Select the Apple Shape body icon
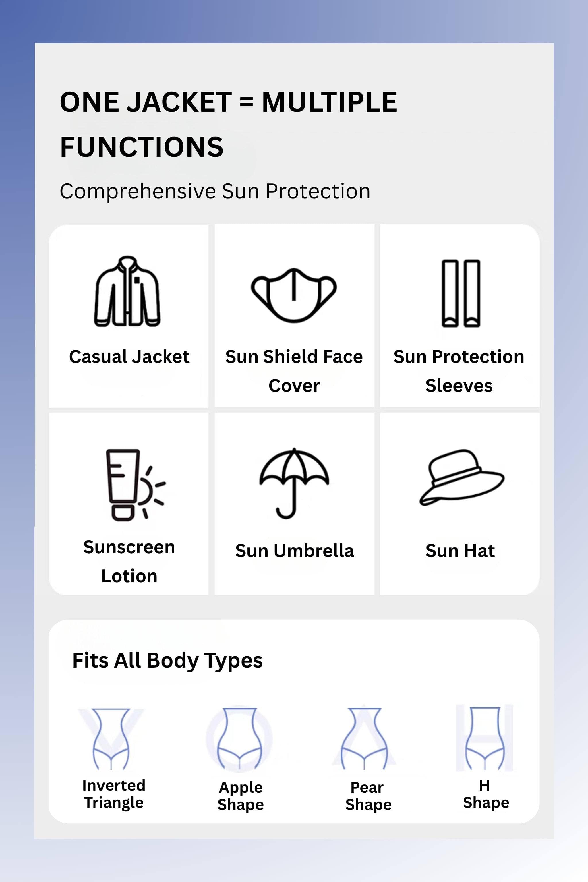The height and width of the screenshot is (882, 588). click(240, 738)
